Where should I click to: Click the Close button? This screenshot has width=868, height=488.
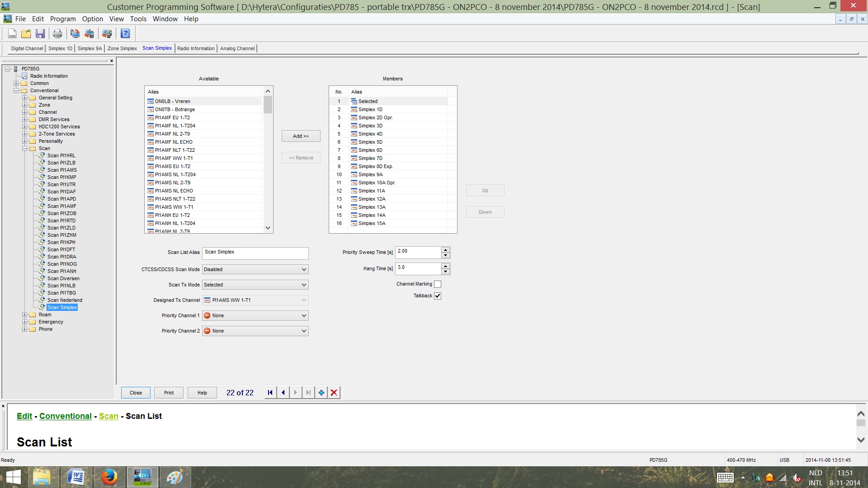coord(136,393)
